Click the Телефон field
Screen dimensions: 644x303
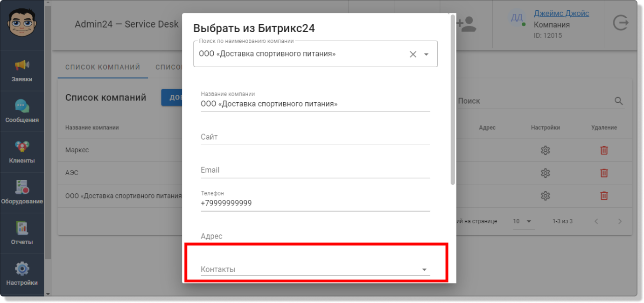[x=315, y=200]
